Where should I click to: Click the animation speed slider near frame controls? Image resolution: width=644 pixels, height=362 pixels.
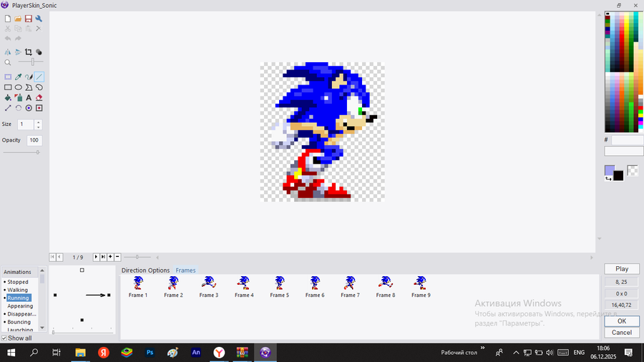(x=137, y=257)
